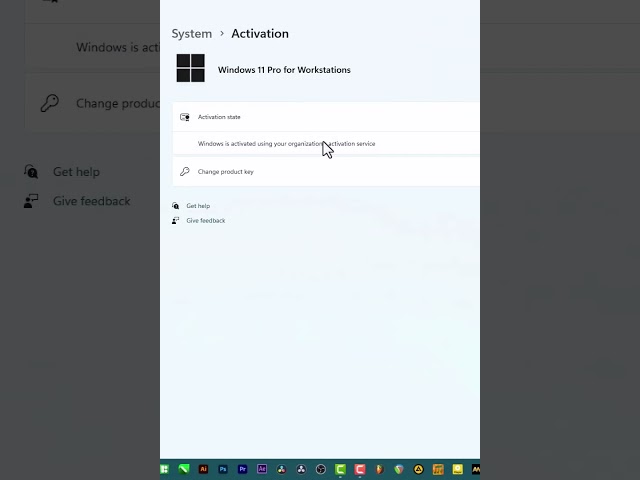The height and width of the screenshot is (480, 640).
Task: Launch Adobe After Effects from the taskbar
Action: point(262,469)
